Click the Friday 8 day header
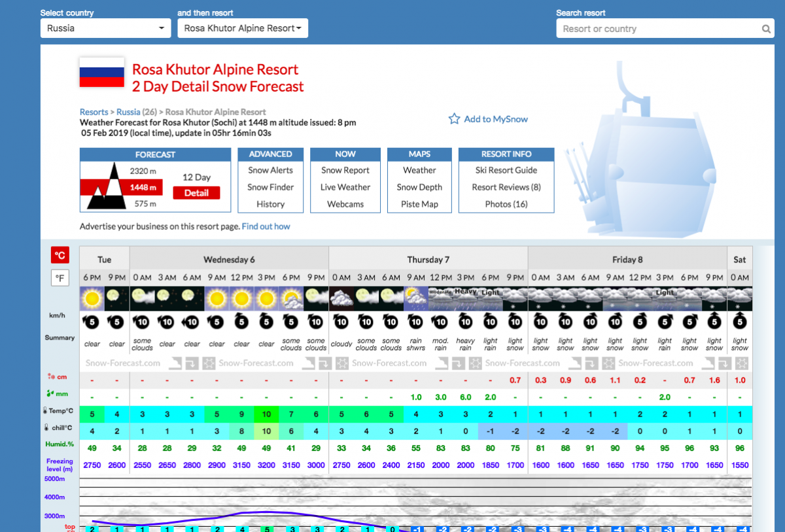Screen dimensions: 785x532 point(627,260)
